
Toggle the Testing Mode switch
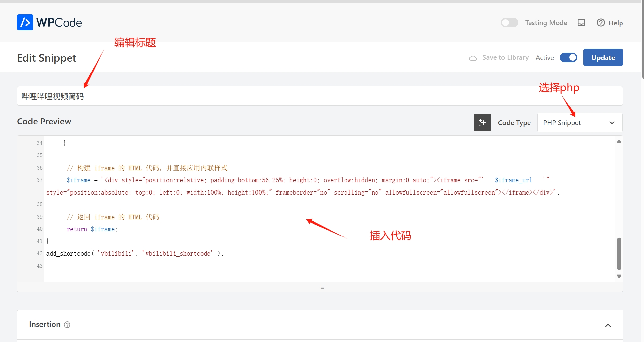[x=509, y=23]
